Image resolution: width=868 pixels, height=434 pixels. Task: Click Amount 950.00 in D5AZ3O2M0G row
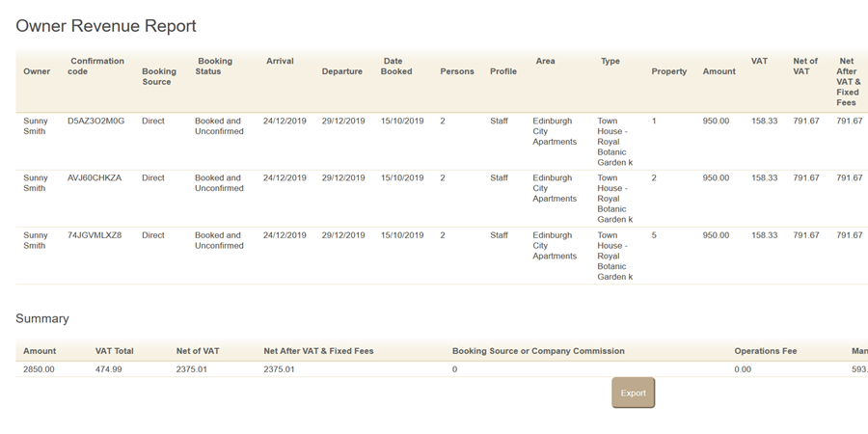(x=716, y=121)
